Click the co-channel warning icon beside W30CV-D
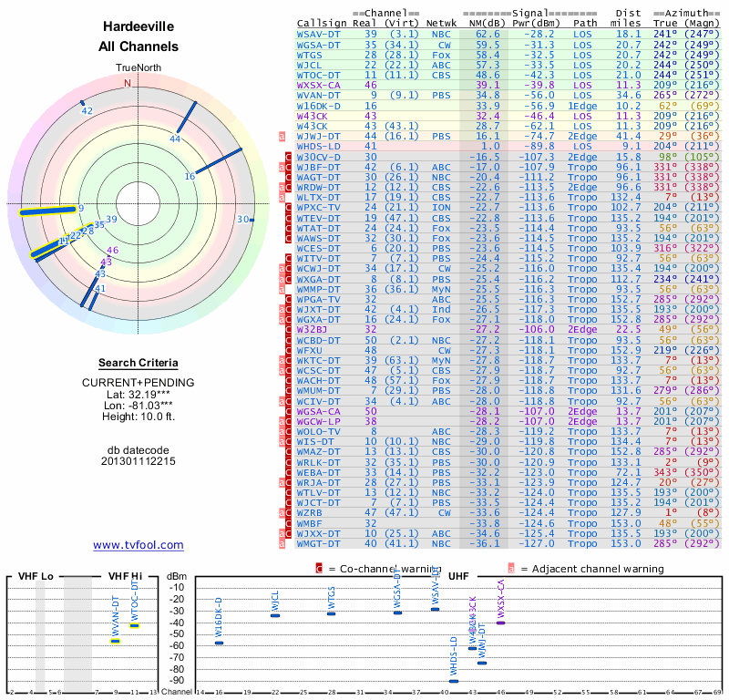729x700 pixels. (x=288, y=157)
